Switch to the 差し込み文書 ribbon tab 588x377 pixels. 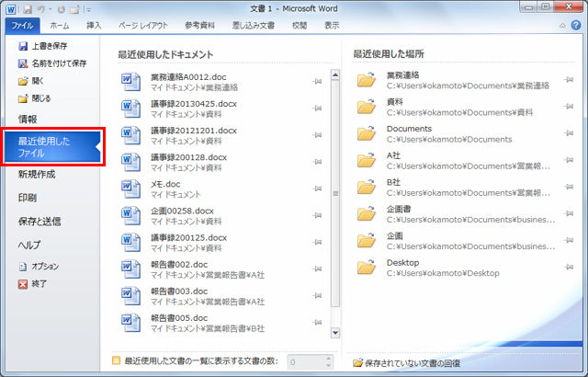(254, 26)
